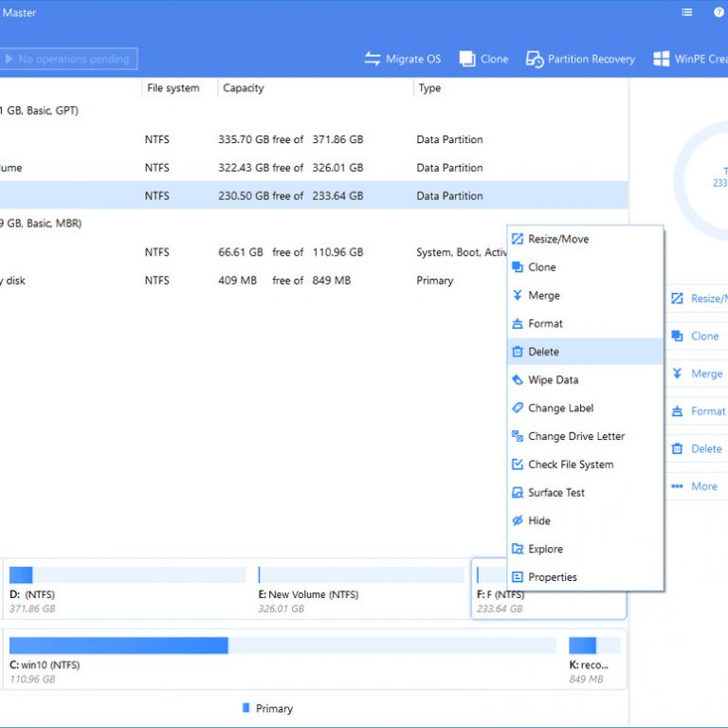Click the Migrate OS label
The height and width of the screenshot is (728, 728).
click(413, 59)
